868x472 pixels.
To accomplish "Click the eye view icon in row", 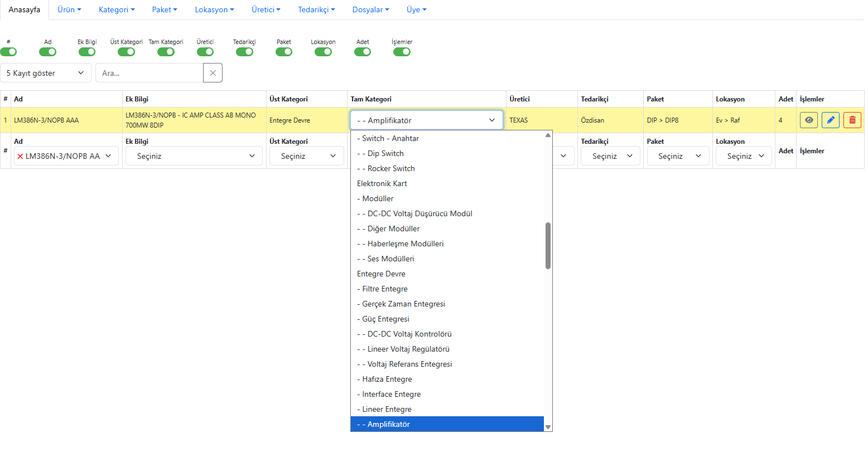I will pos(808,120).
